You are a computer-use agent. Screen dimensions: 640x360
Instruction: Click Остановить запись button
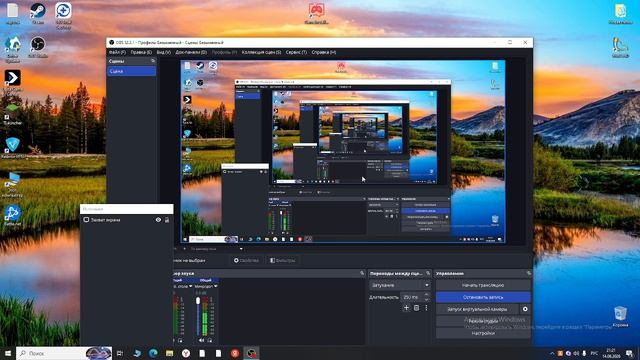[x=483, y=297]
